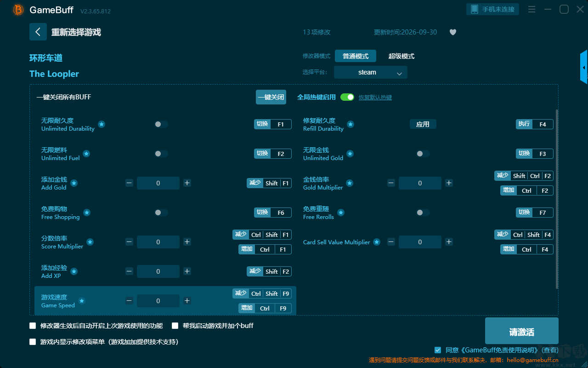Image resolution: width=588 pixels, height=368 pixels.
Task: Increase the Add Gold value with plus
Action: 187,183
